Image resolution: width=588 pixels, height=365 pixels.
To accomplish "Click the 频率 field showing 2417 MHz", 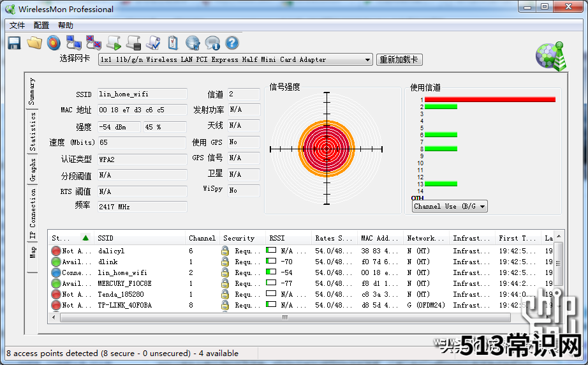I will pyautogui.click(x=142, y=207).
